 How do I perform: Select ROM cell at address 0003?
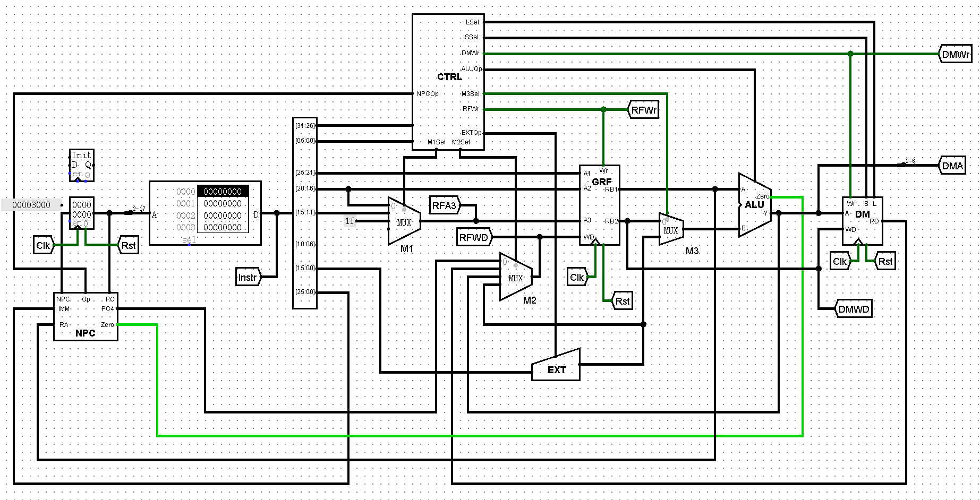pos(223,227)
